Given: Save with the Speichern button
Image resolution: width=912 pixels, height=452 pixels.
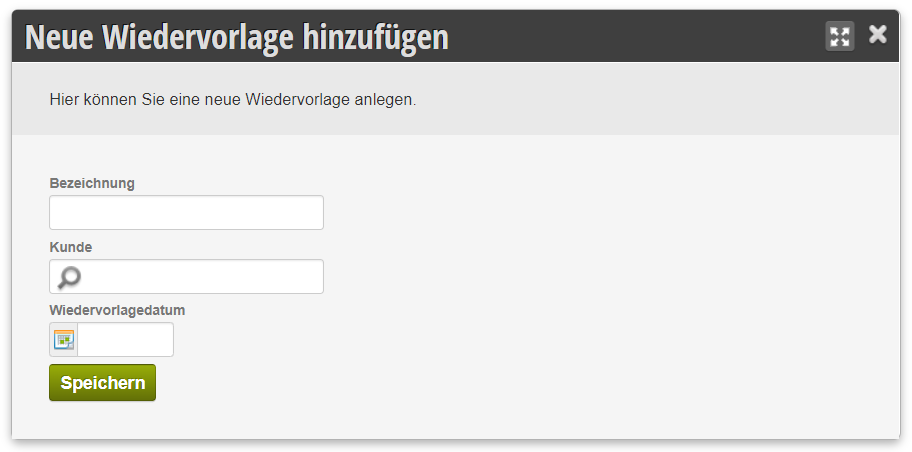Looking at the screenshot, I should [102, 383].
